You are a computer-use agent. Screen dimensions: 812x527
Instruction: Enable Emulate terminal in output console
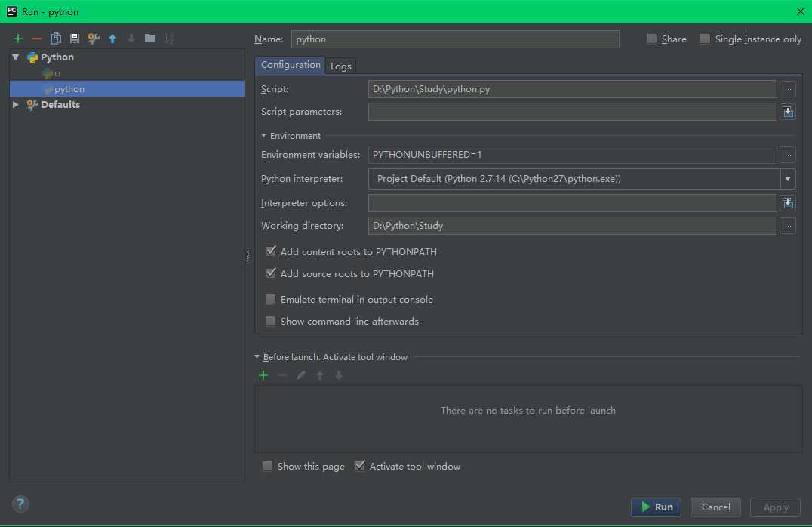[270, 299]
